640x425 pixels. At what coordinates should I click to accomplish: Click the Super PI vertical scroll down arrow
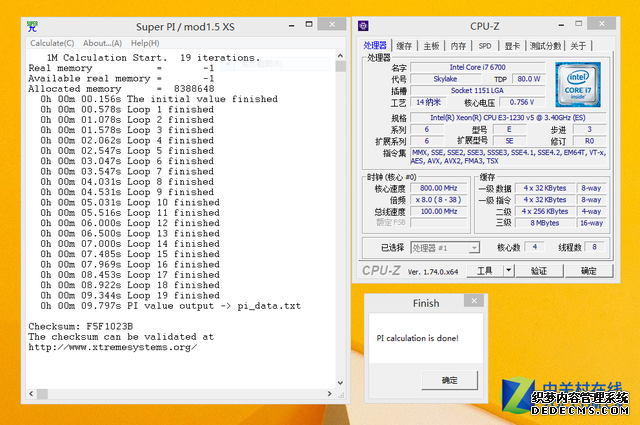point(340,383)
